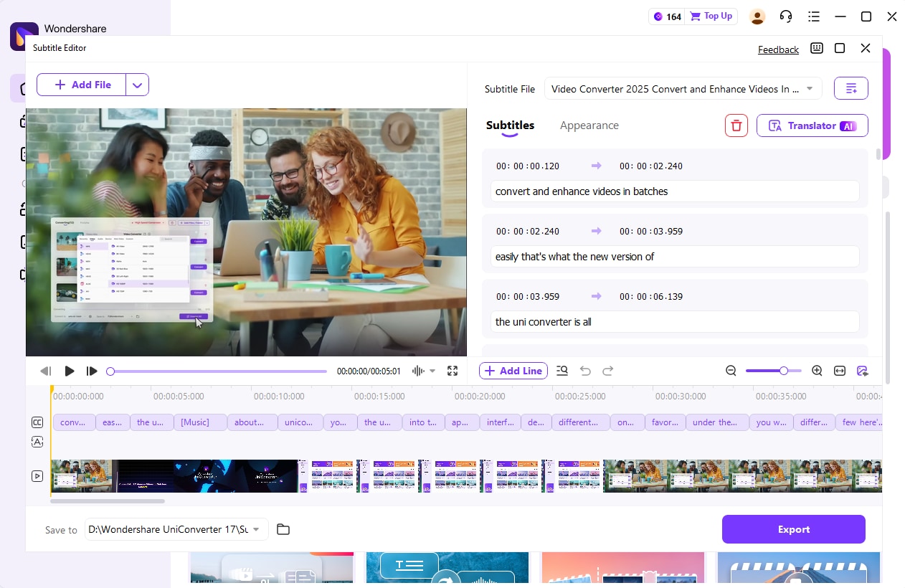The width and height of the screenshot is (905, 588).
Task: Click the timeline horizontal scrollbar
Action: coord(108,501)
